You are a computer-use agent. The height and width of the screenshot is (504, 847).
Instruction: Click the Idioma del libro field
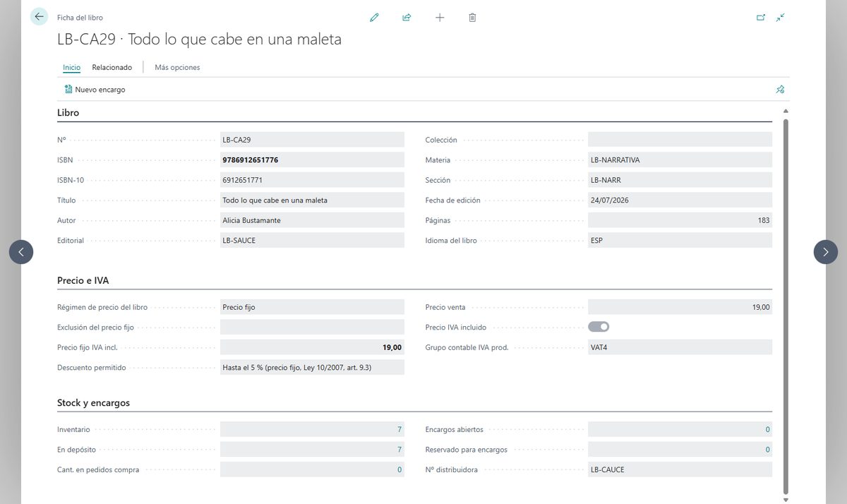click(x=680, y=241)
